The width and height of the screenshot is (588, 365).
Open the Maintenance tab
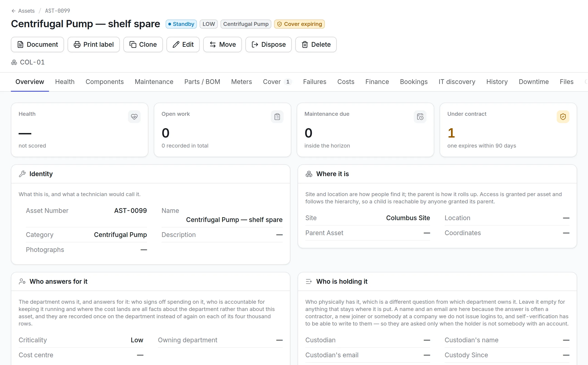click(x=154, y=82)
